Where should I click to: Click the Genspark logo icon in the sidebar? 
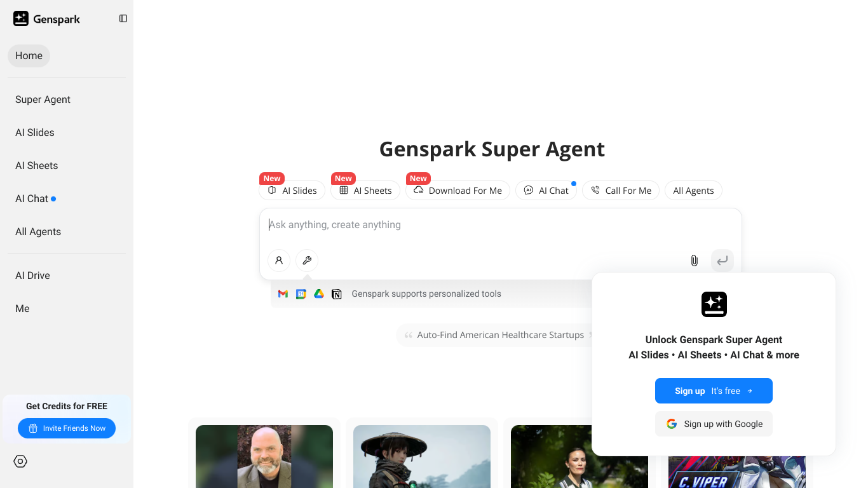[x=21, y=18]
